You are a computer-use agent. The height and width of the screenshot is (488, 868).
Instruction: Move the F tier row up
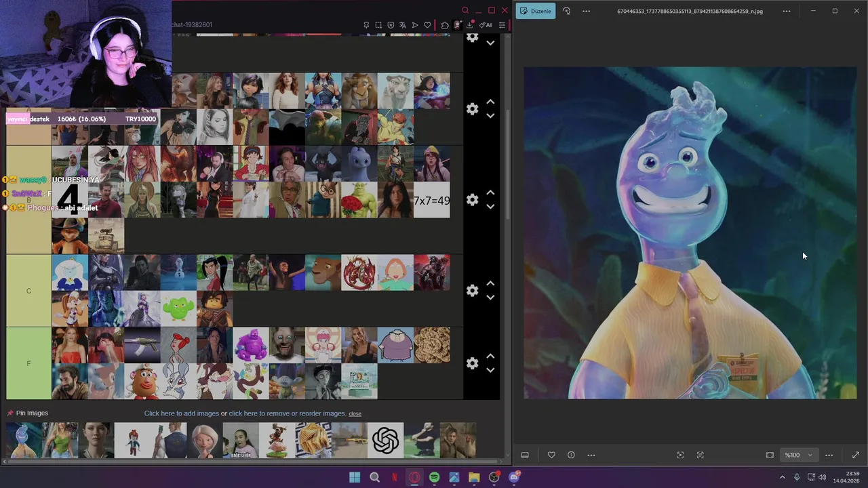490,357
